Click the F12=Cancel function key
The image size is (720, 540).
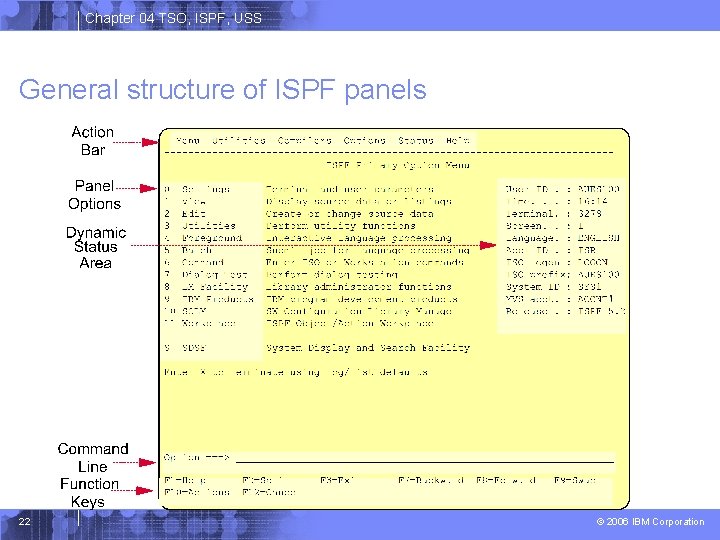coord(269,492)
